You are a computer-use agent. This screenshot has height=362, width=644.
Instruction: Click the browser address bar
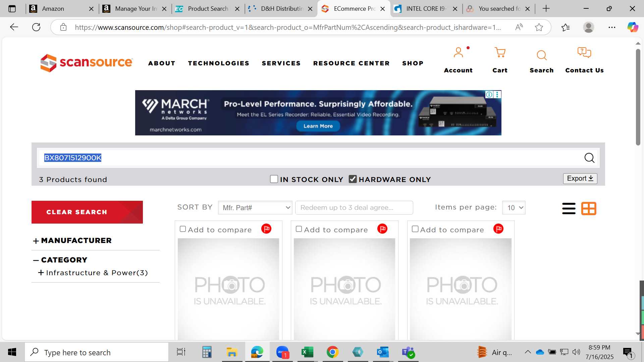[x=288, y=27]
